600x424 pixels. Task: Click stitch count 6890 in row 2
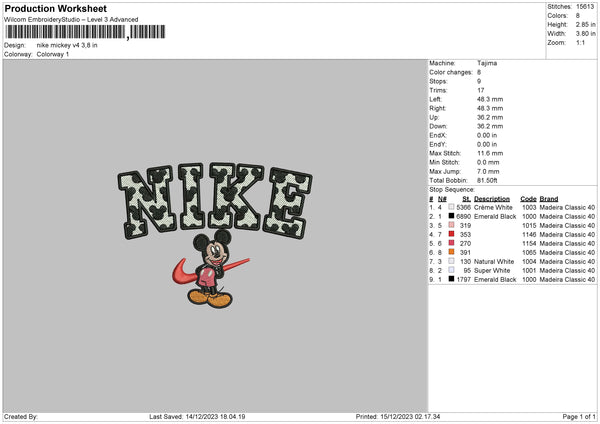pos(463,217)
